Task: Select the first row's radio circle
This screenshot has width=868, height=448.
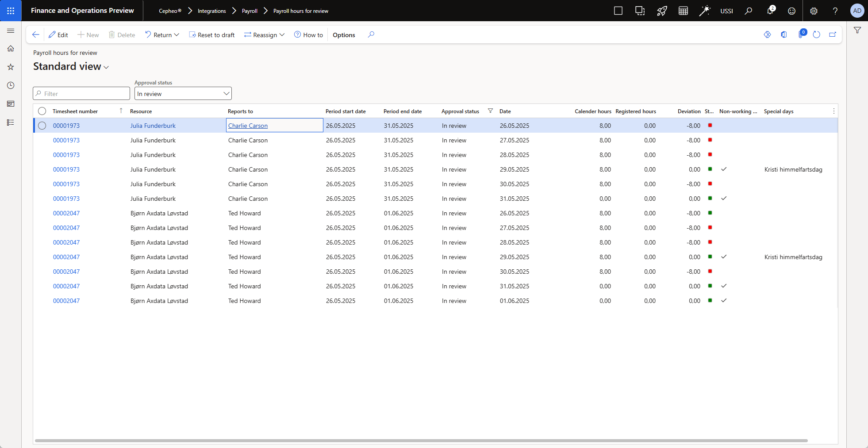Action: 42,126
